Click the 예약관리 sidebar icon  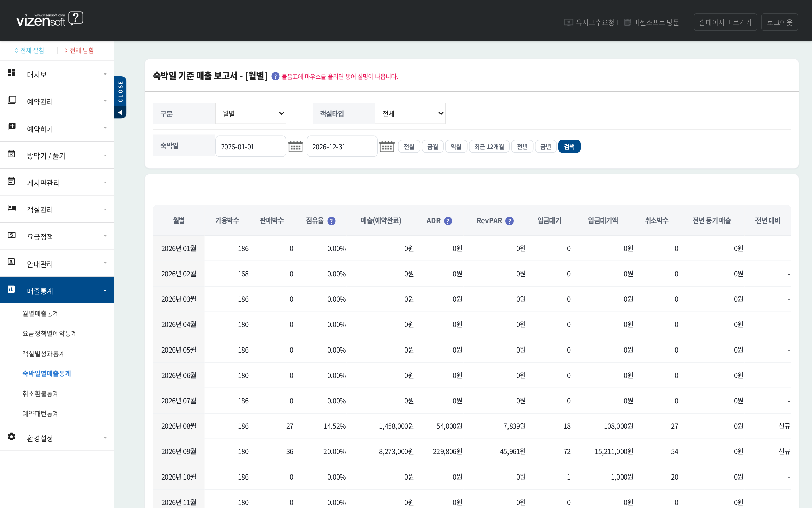[x=12, y=100]
